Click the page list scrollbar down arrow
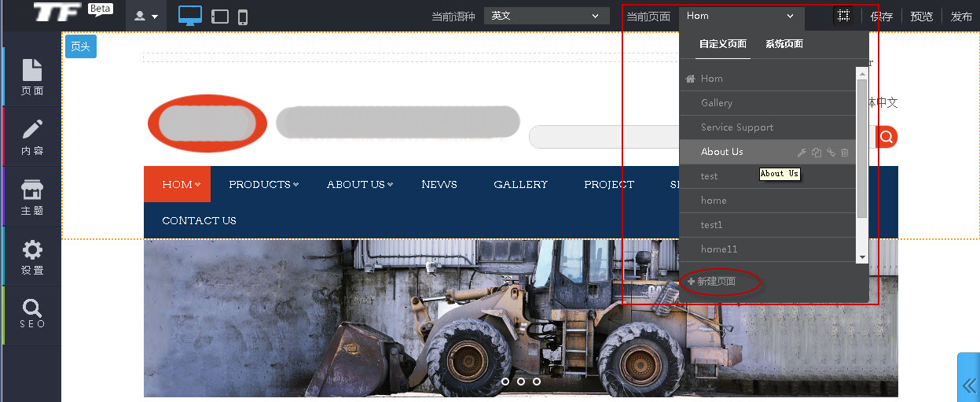 (862, 257)
